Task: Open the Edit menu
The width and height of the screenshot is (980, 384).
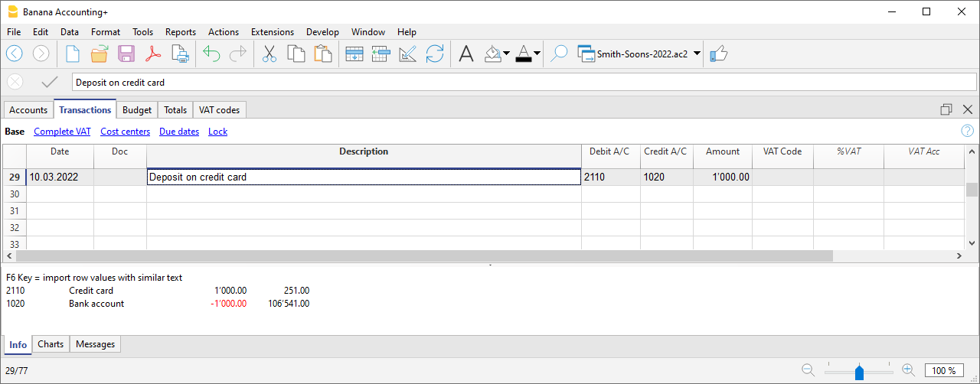Action: 41,32
